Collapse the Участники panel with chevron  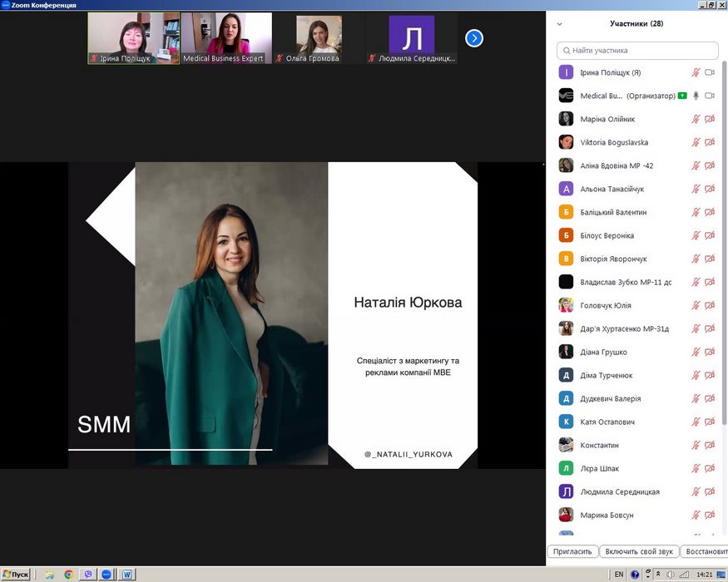(x=560, y=24)
